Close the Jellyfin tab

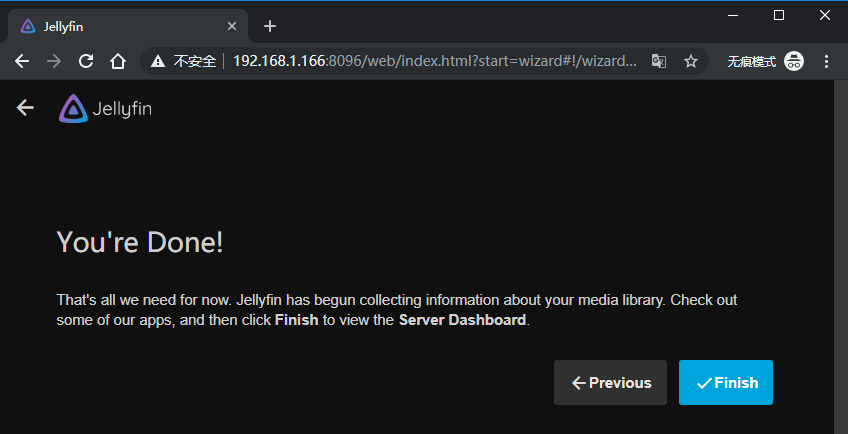(232, 26)
